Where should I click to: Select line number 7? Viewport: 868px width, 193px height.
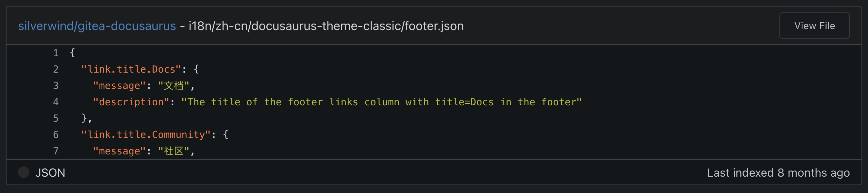pyautogui.click(x=56, y=151)
